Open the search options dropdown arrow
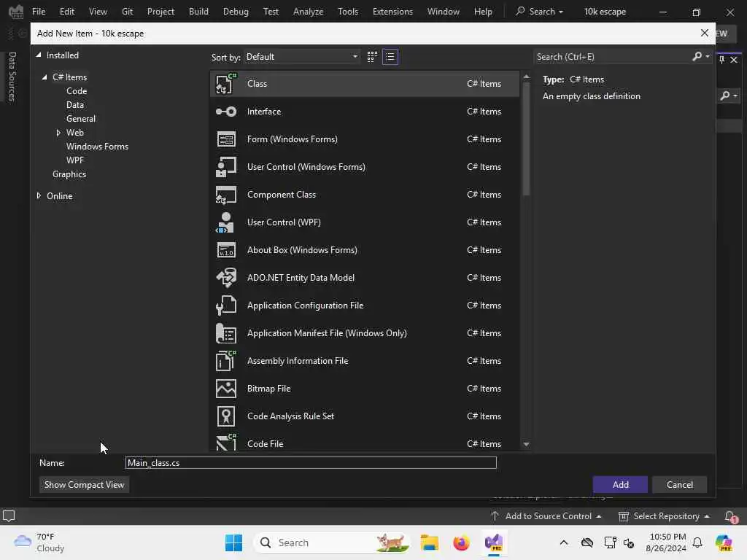This screenshot has width=747, height=560. pyautogui.click(x=708, y=57)
